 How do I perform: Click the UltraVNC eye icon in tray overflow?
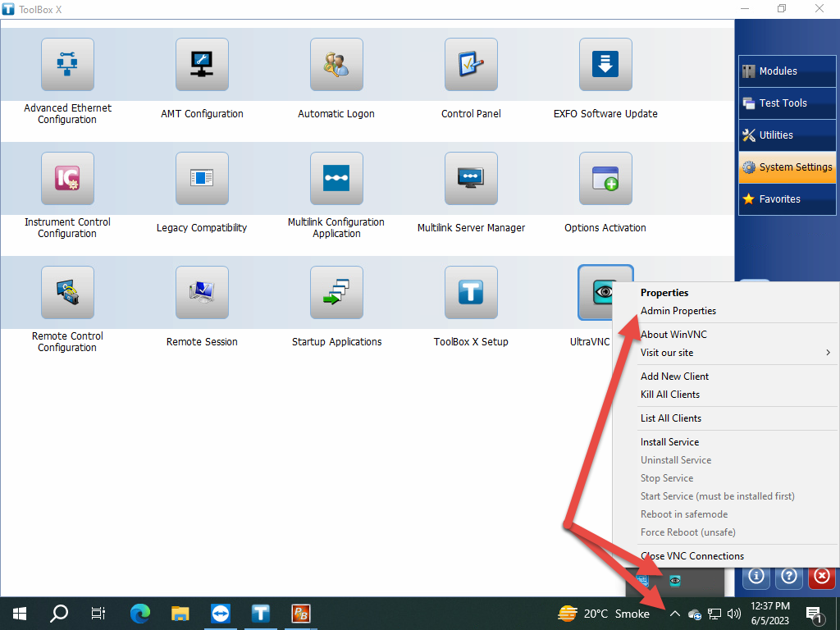(674, 581)
